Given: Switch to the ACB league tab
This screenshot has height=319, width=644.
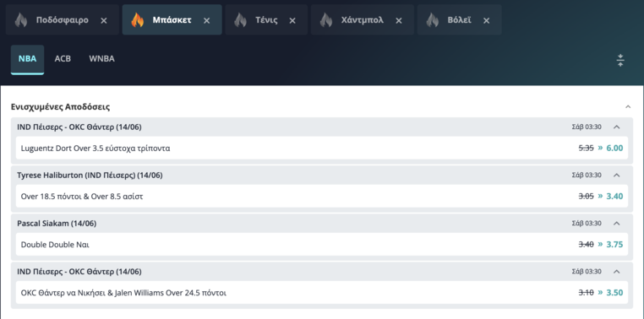Looking at the screenshot, I should point(63,59).
